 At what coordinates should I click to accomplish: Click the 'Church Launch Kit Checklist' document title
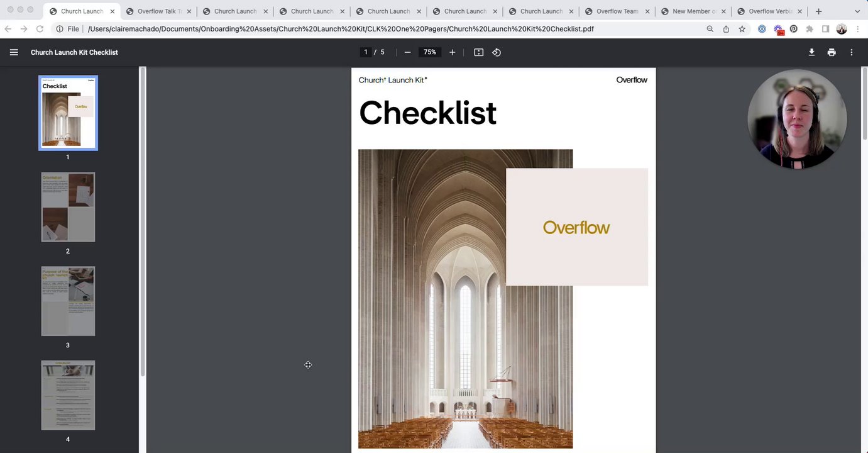[74, 52]
